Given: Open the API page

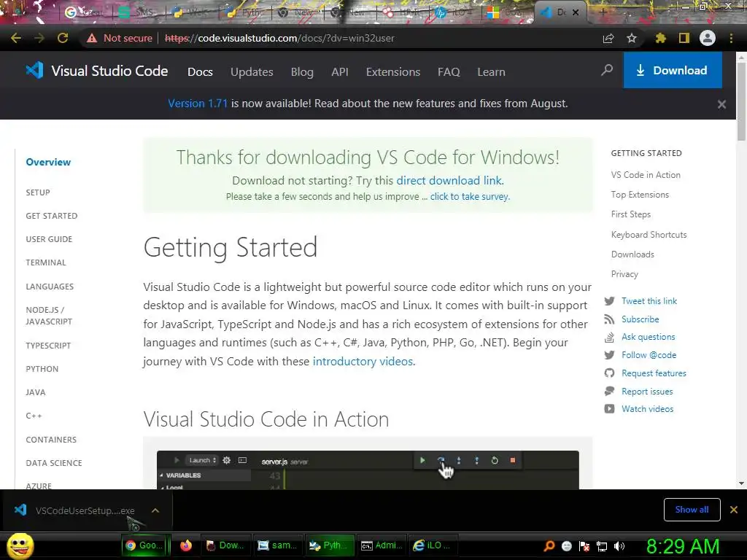Looking at the screenshot, I should click(x=340, y=72).
